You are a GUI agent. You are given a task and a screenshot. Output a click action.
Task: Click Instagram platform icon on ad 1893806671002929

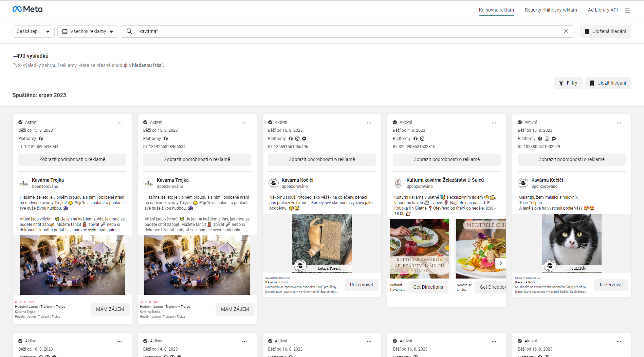tap(547, 139)
